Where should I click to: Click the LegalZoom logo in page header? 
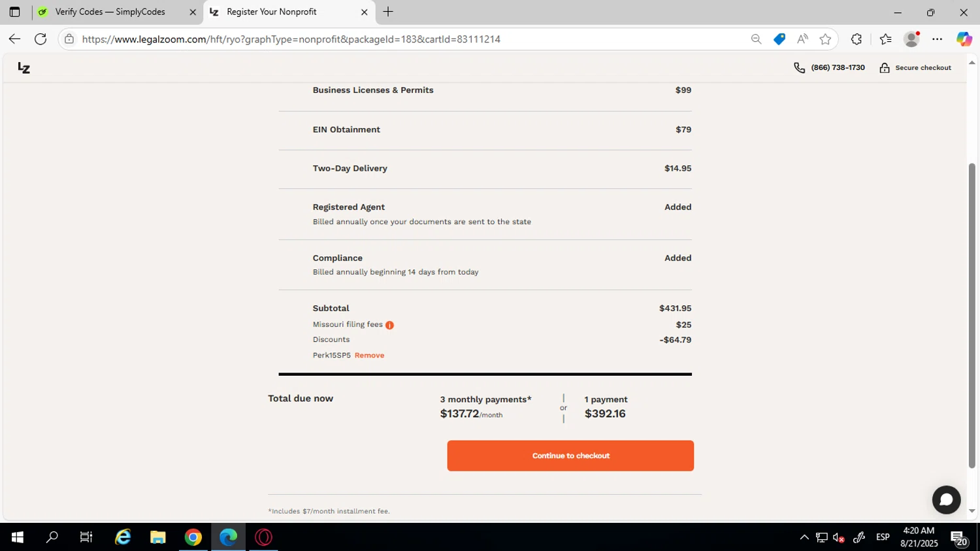[x=24, y=68]
